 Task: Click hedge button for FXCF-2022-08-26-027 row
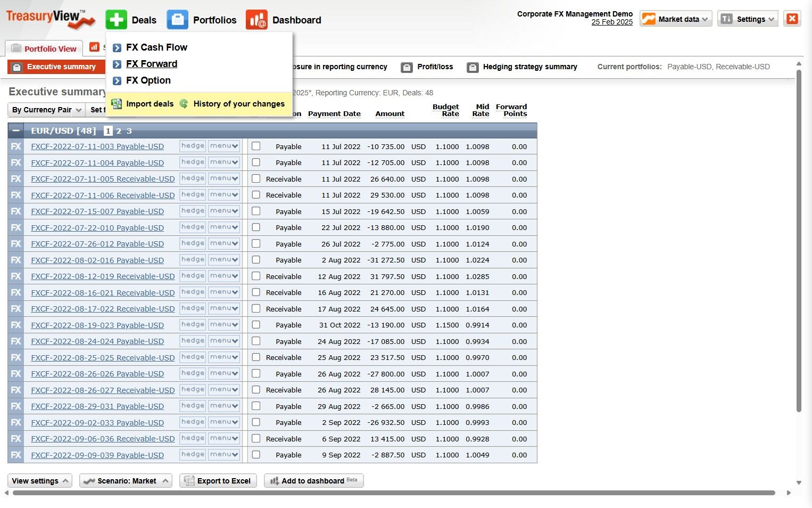click(193, 390)
